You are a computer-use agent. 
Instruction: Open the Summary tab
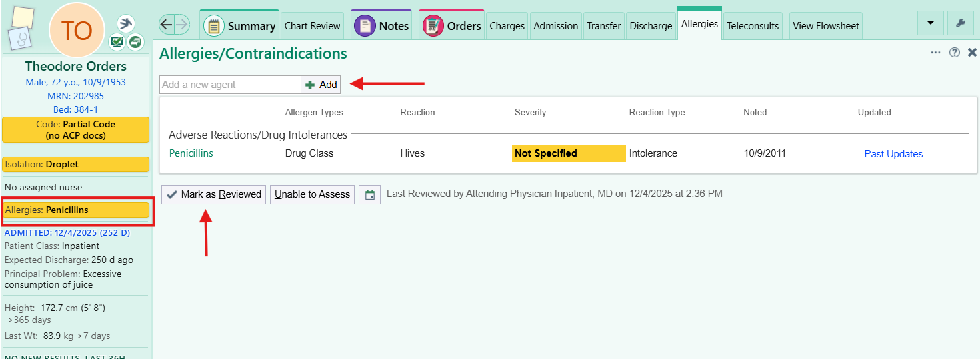[239, 25]
